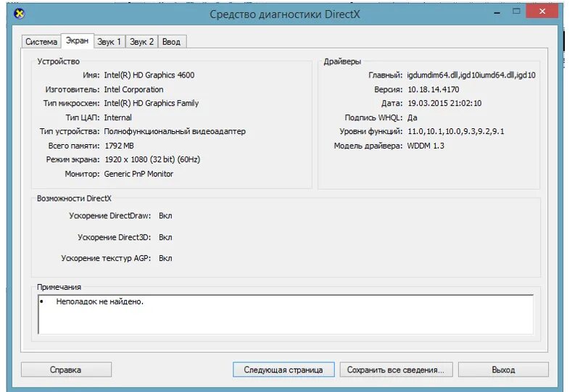580x392 pixels.
Task: Open the Звук 2 tab
Action: click(x=141, y=42)
